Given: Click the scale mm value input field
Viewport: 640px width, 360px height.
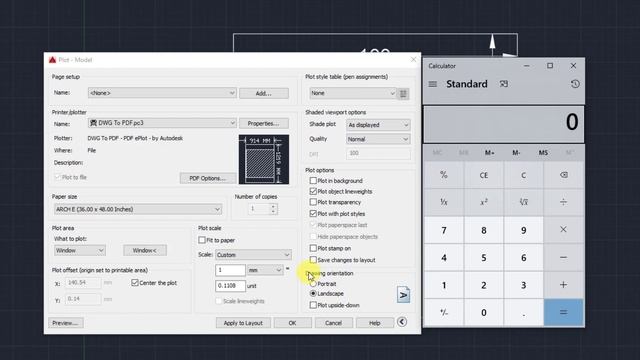Looking at the screenshot, I should pos(230,270).
